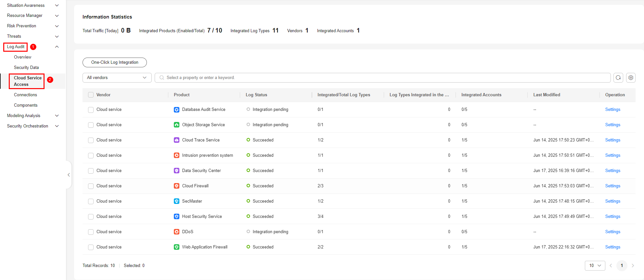The width and height of the screenshot is (644, 280).
Task: Click the One-Click Log Integration button
Action: [115, 62]
